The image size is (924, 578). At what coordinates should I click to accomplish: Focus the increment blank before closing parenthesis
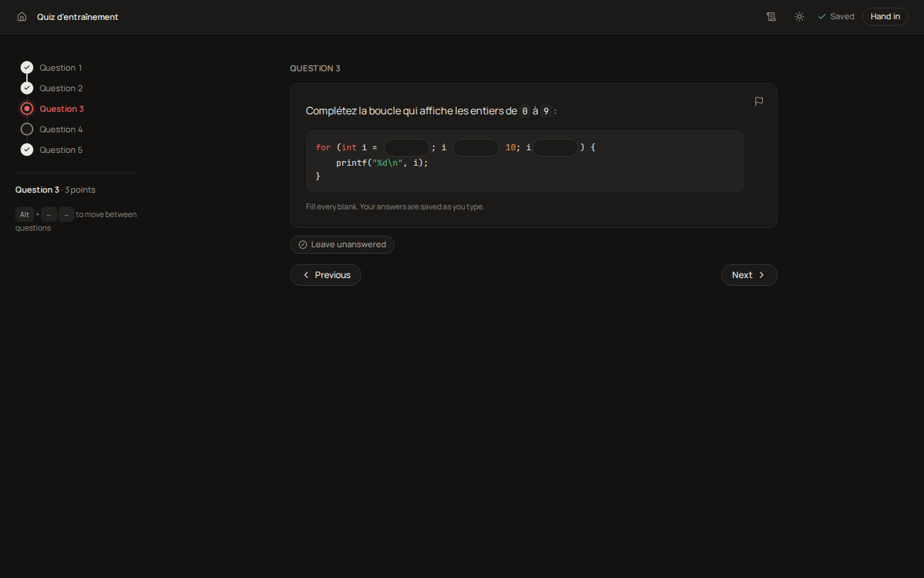coord(556,148)
